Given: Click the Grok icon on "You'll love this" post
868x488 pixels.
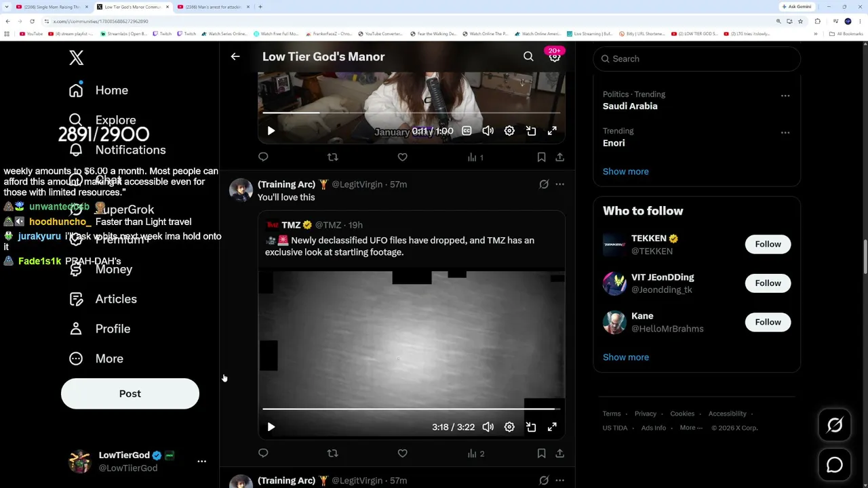Looking at the screenshot, I should 544,184.
